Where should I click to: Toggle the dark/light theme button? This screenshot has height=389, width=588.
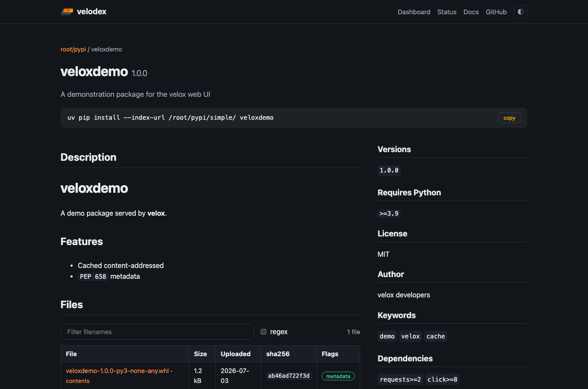[x=521, y=12]
